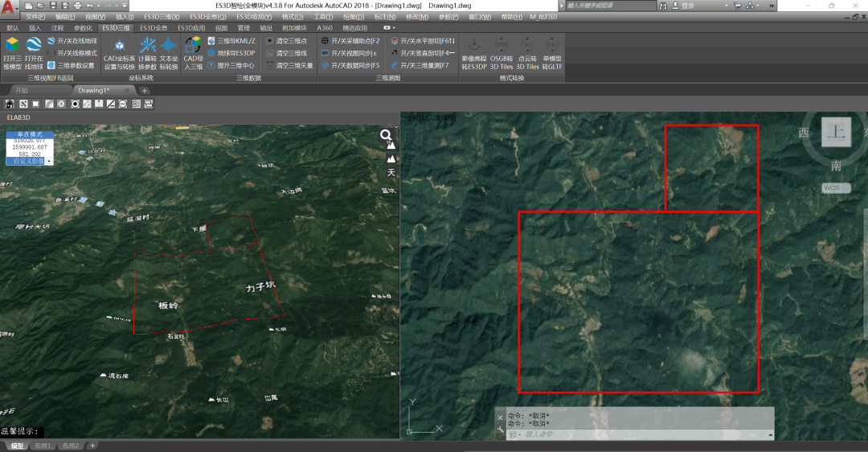Toggle 开/关在线地球 online globe
The height and width of the screenshot is (452, 868).
click(72, 40)
